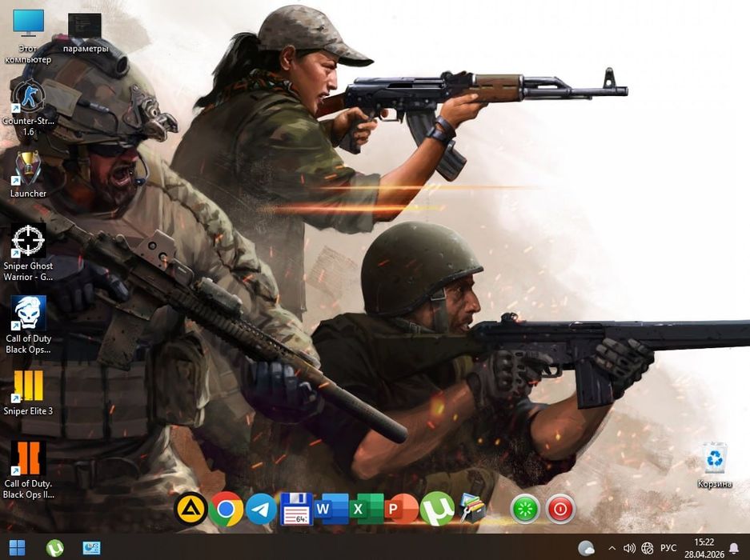
Task: Open the Корзина recycle bin
Action: tap(715, 466)
